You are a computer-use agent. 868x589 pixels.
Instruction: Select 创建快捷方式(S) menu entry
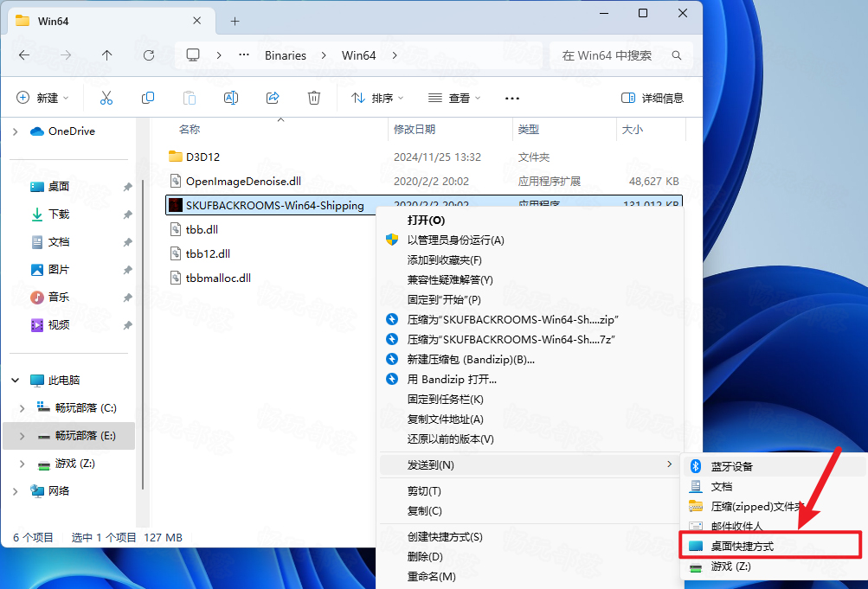pos(530,537)
